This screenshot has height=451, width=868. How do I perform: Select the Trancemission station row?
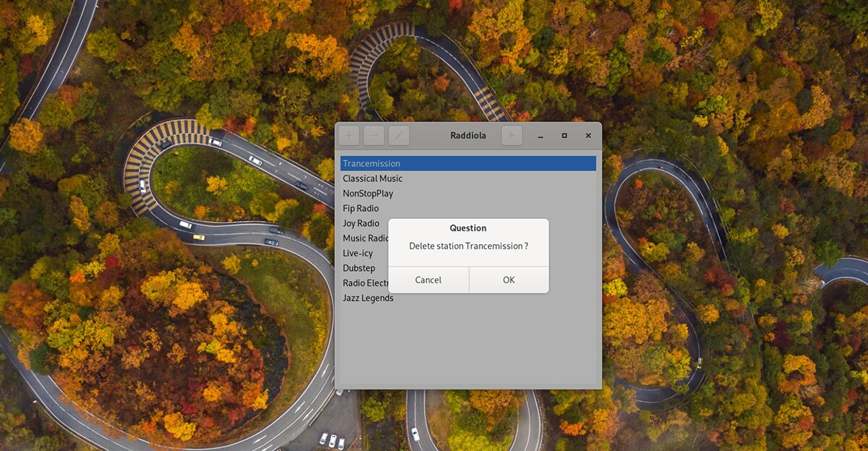tap(468, 163)
